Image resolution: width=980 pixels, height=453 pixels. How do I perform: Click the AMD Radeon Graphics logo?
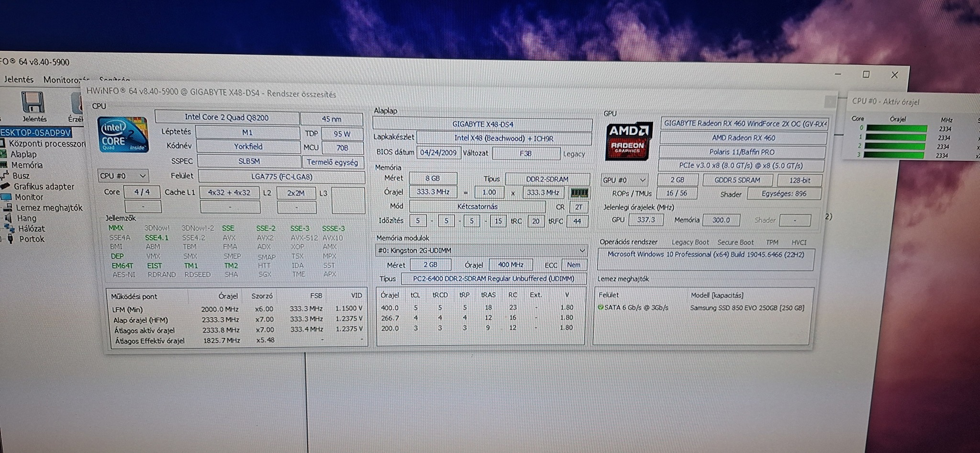pos(629,141)
